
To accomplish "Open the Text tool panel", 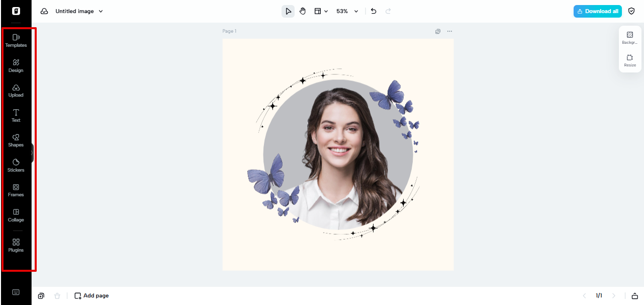I will point(16,116).
